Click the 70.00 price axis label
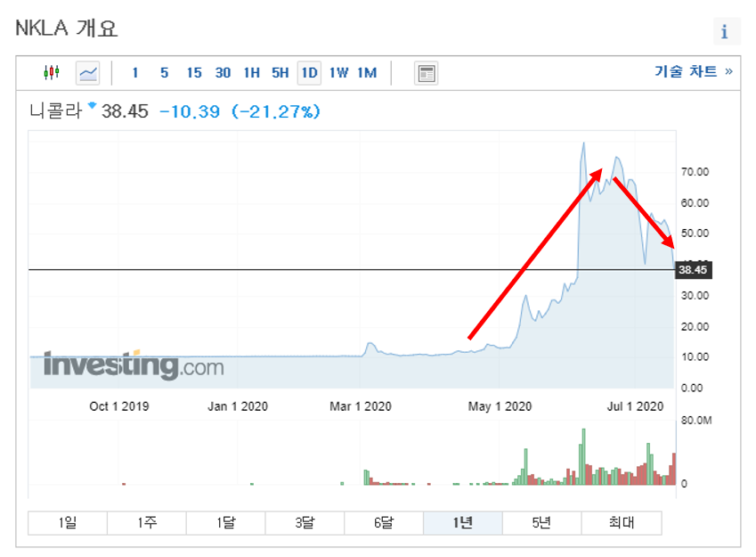 pyautogui.click(x=695, y=172)
